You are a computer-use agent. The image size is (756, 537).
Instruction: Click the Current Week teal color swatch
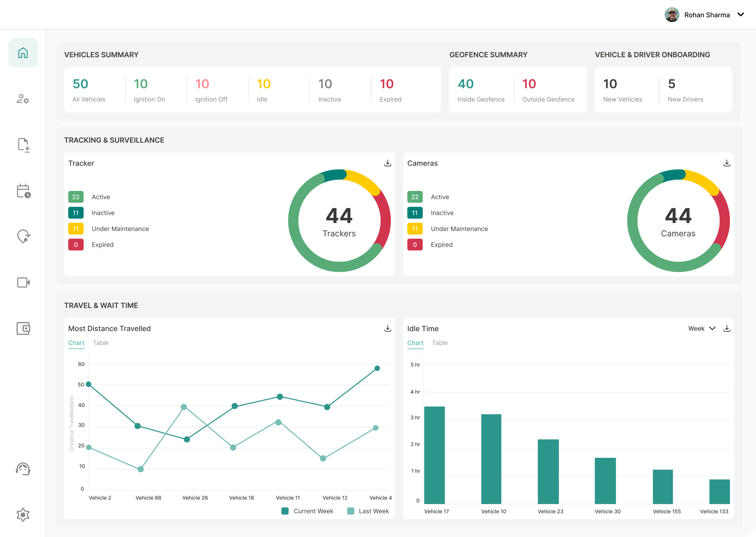285,511
